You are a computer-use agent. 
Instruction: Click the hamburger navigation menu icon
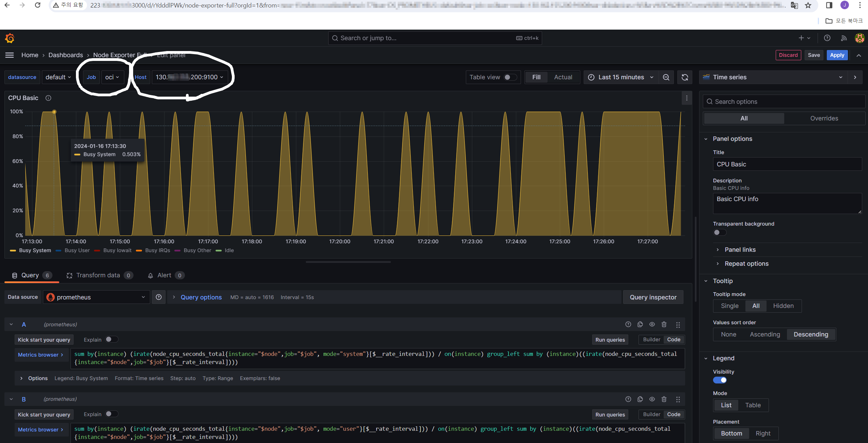click(x=10, y=55)
